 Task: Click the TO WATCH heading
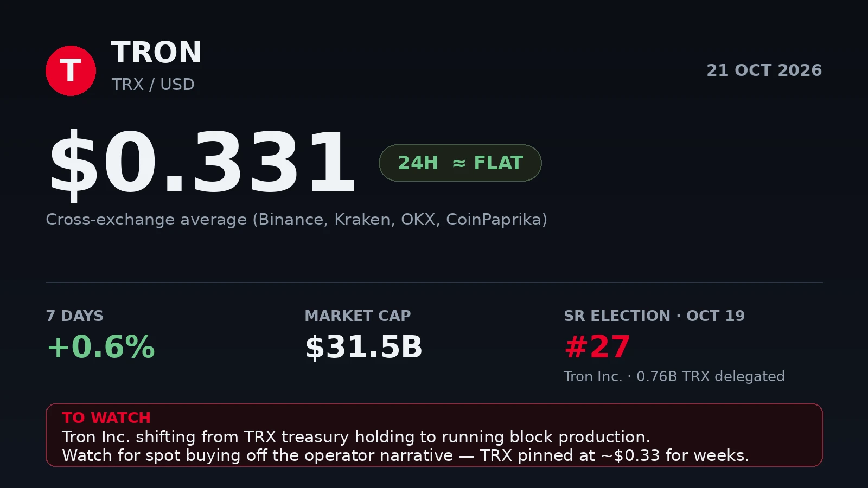[x=106, y=418]
